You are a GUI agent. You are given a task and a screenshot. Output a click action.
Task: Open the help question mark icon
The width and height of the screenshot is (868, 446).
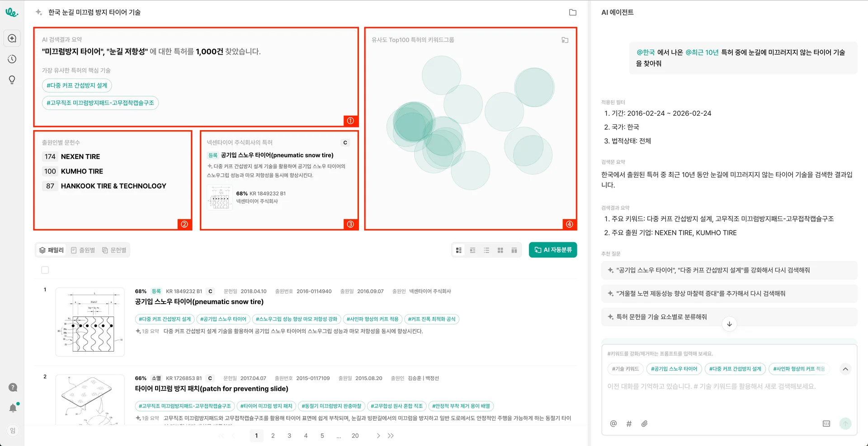pyautogui.click(x=13, y=387)
